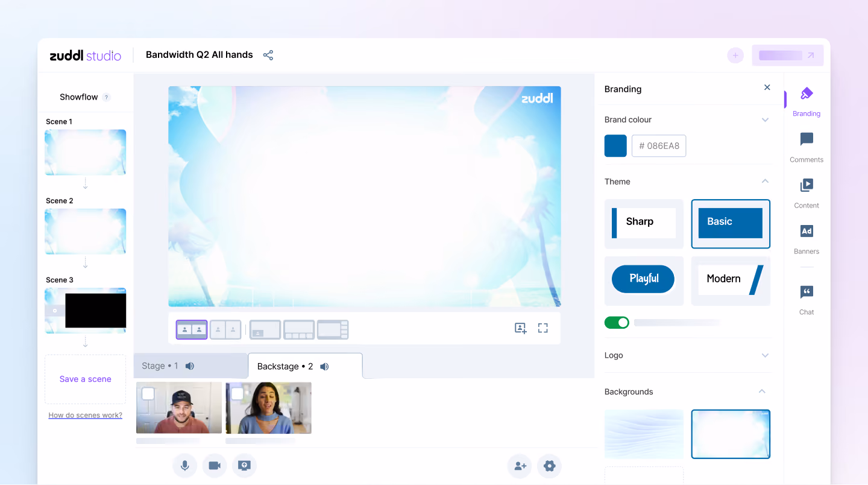Expand the Logo section

[765, 355]
